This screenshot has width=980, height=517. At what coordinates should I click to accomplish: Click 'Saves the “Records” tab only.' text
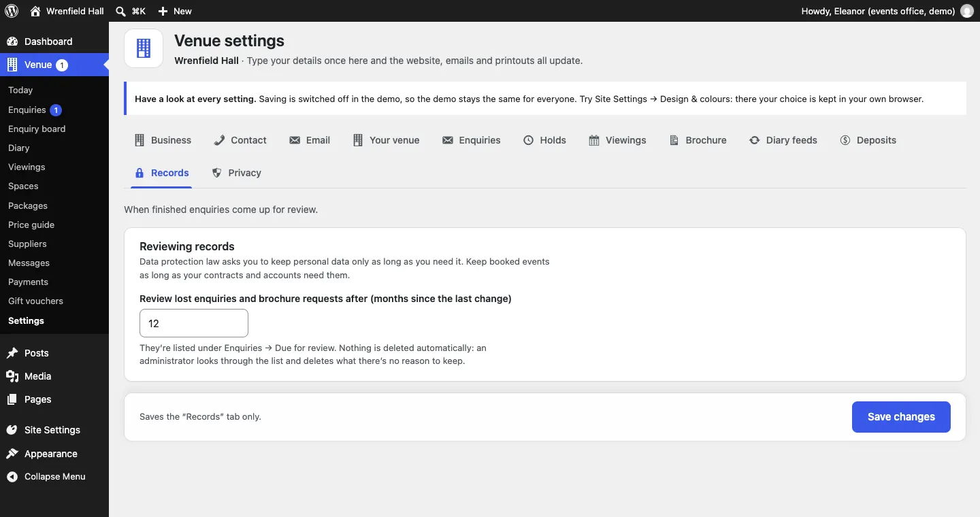coord(200,416)
